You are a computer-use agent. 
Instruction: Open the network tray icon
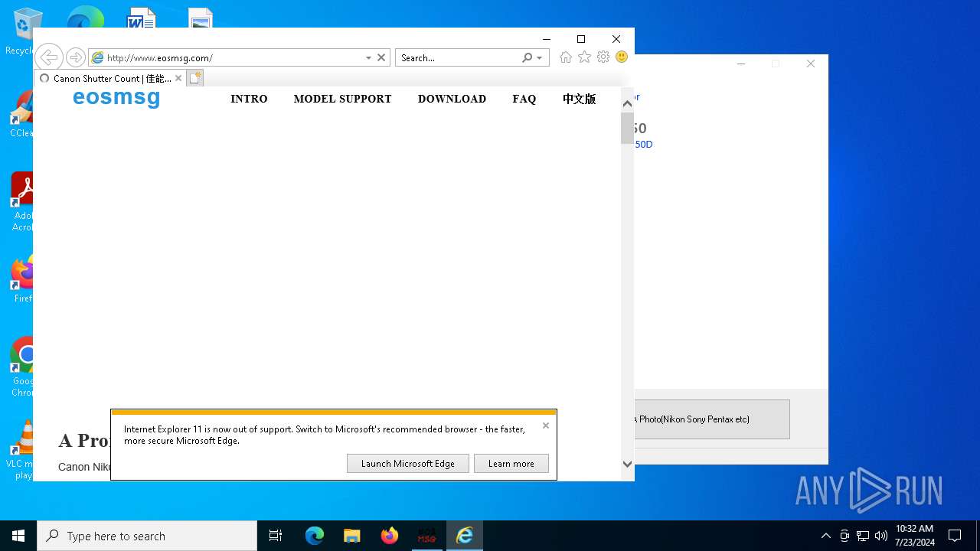click(x=863, y=536)
